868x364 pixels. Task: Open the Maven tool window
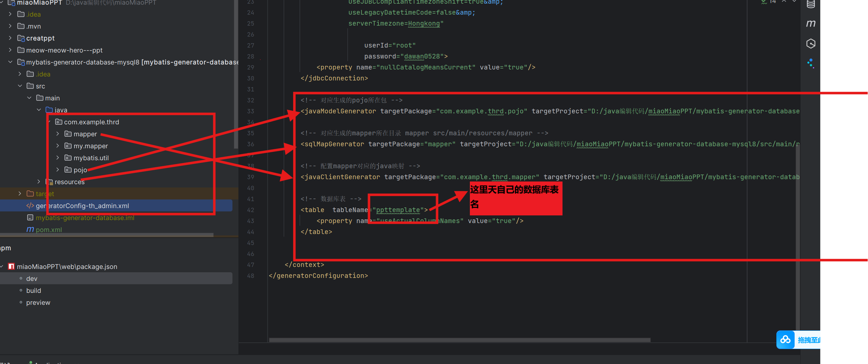tap(811, 23)
